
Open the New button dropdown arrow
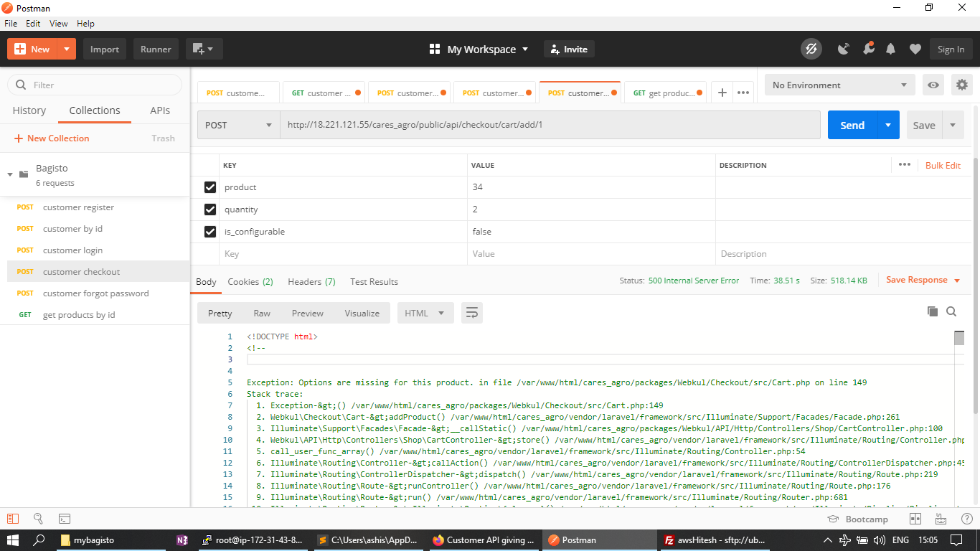[x=67, y=49]
